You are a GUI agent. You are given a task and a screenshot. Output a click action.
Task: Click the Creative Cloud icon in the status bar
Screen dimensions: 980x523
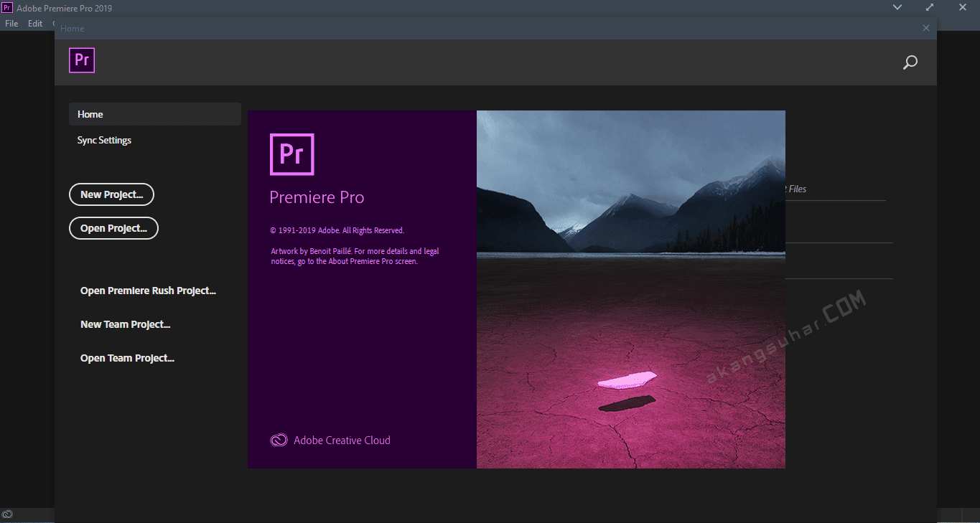coord(7,514)
